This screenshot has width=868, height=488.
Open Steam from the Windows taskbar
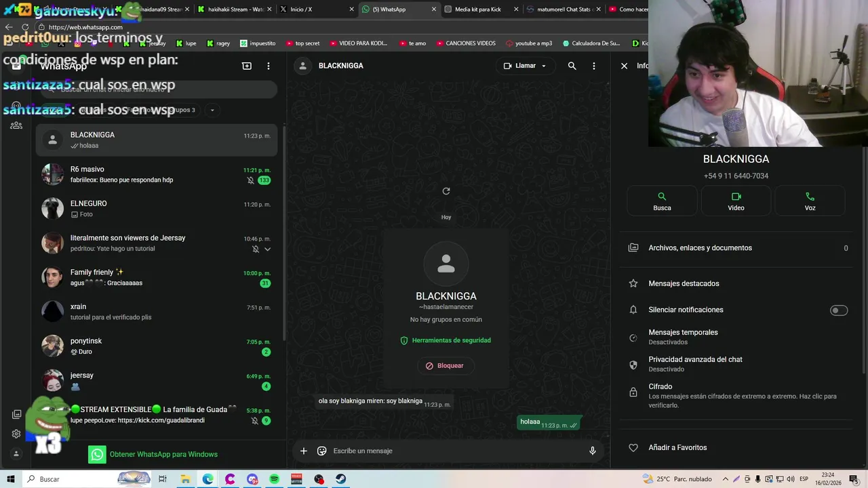coord(341,479)
